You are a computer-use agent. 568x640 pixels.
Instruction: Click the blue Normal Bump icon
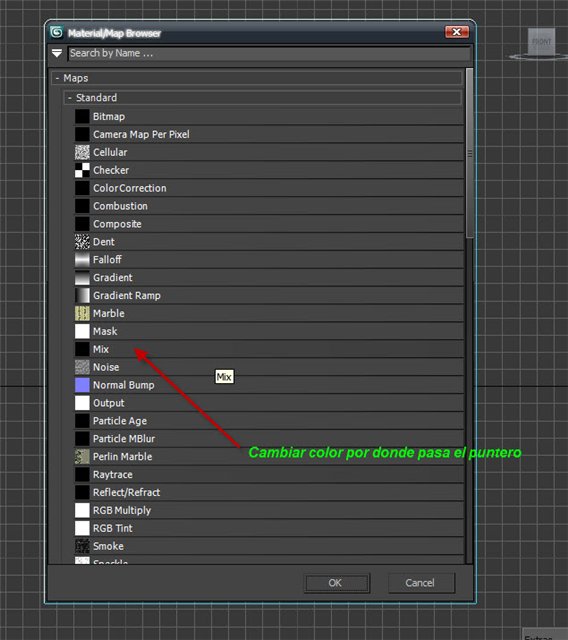coord(82,385)
